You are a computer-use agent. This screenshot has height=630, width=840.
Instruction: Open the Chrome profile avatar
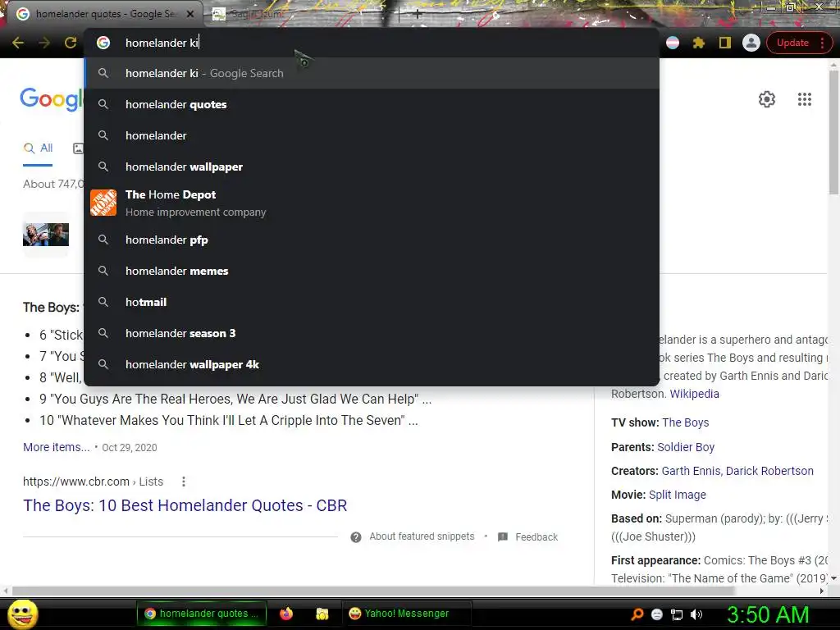[751, 43]
